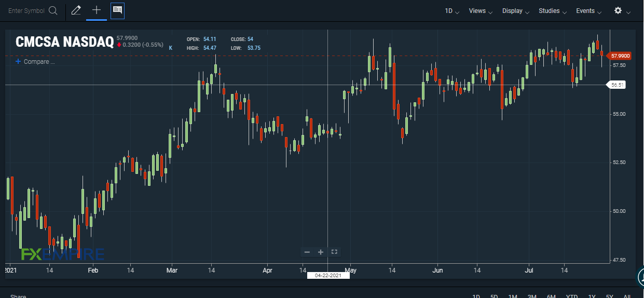Click the Jun label on time axis

pos(438,270)
